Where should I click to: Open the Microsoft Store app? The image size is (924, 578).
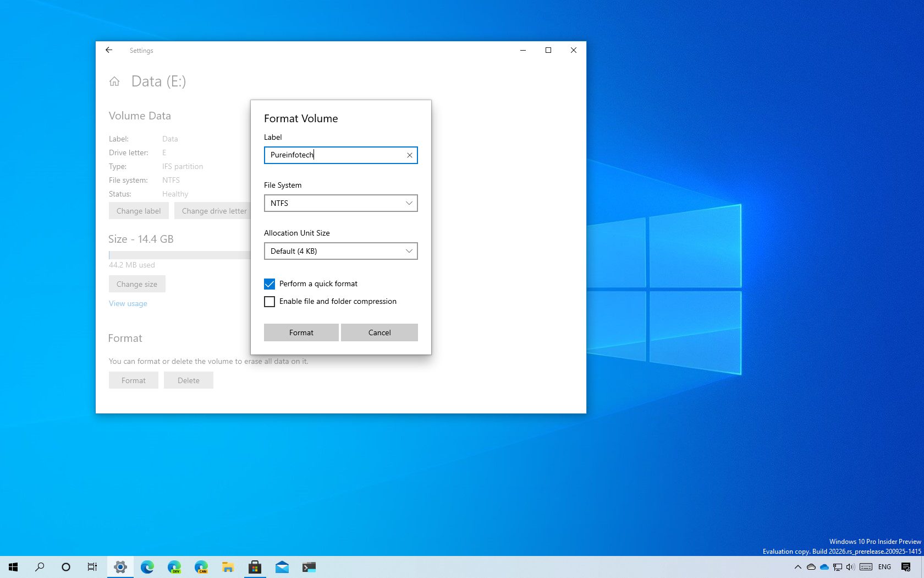coord(255,567)
